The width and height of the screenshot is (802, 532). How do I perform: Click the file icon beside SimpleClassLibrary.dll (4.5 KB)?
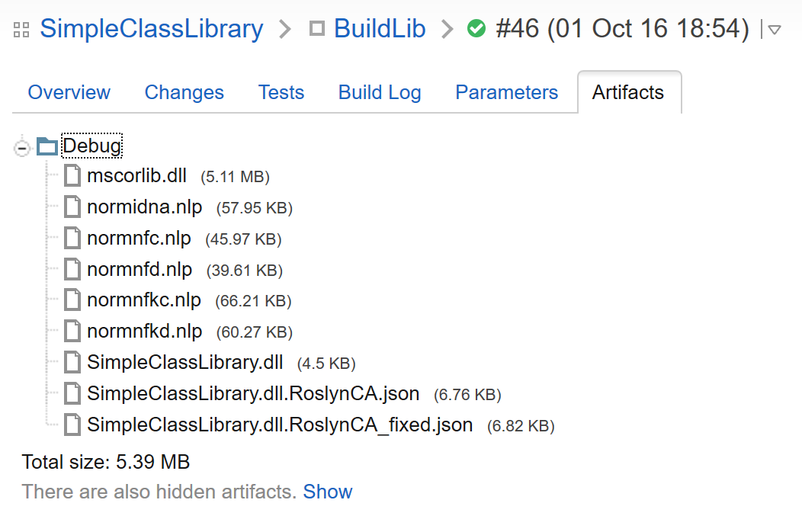(72, 362)
